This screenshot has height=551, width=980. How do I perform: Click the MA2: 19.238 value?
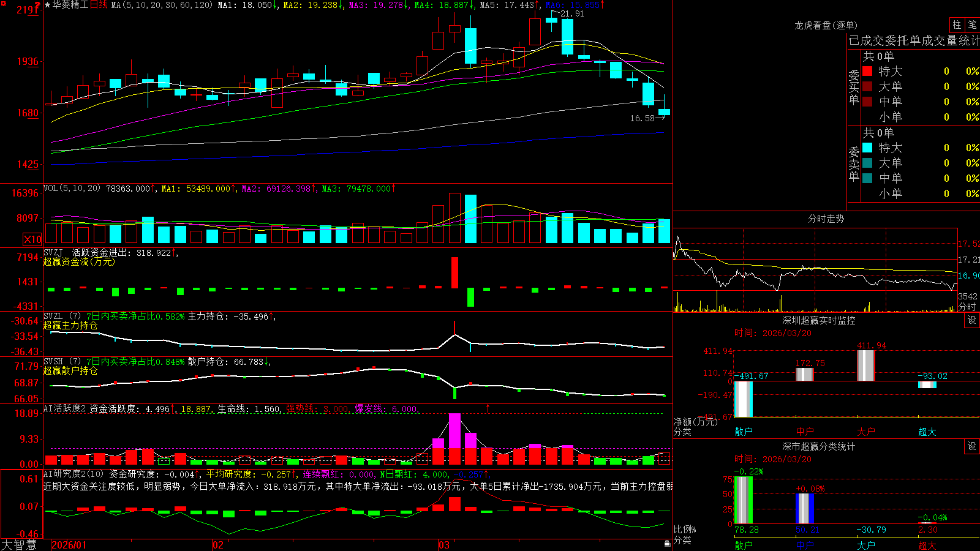coord(313,5)
